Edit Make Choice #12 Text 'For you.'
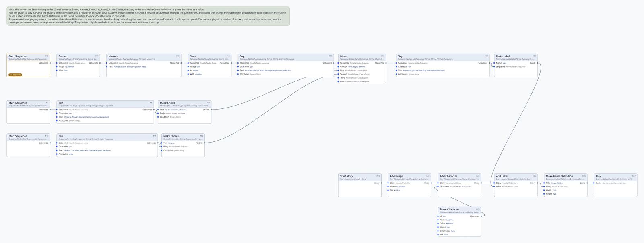The height and width of the screenshot is (243, 644). 171,143
